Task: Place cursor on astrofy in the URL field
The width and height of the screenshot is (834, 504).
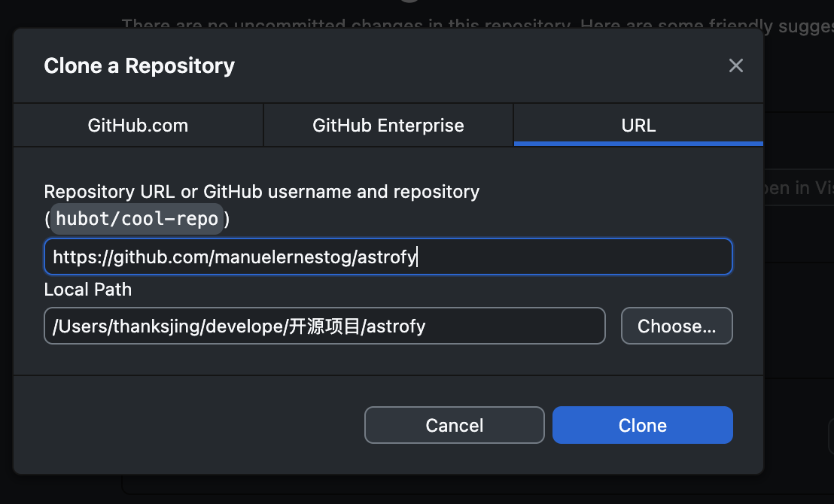Action: pyautogui.click(x=387, y=257)
